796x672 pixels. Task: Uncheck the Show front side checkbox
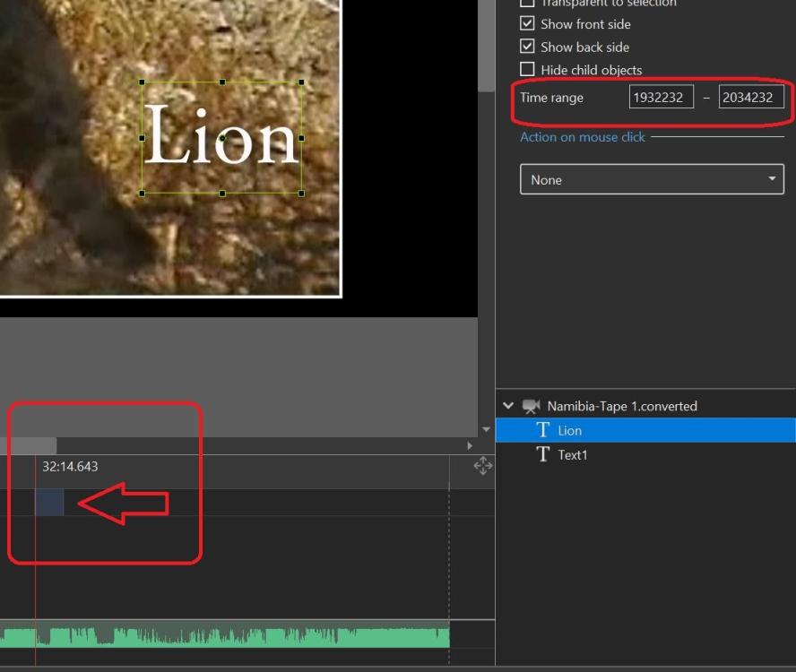[527, 24]
